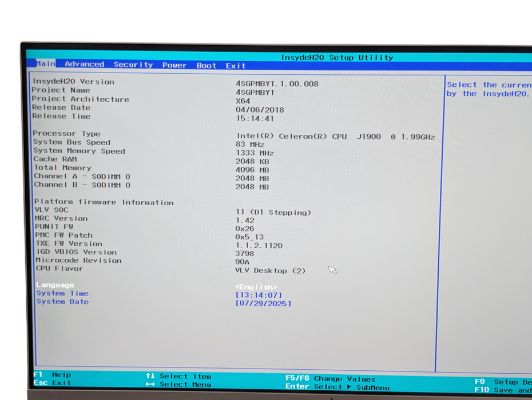Screen dimensions: 532x400
Task: Click the Platform firmware Information heading
Action: point(104,202)
